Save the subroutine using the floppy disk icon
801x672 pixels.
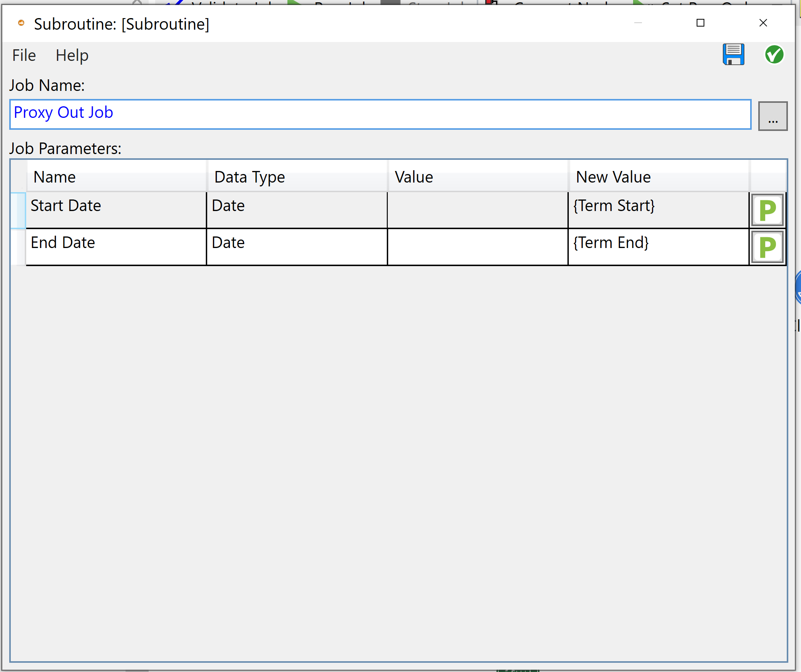point(734,55)
